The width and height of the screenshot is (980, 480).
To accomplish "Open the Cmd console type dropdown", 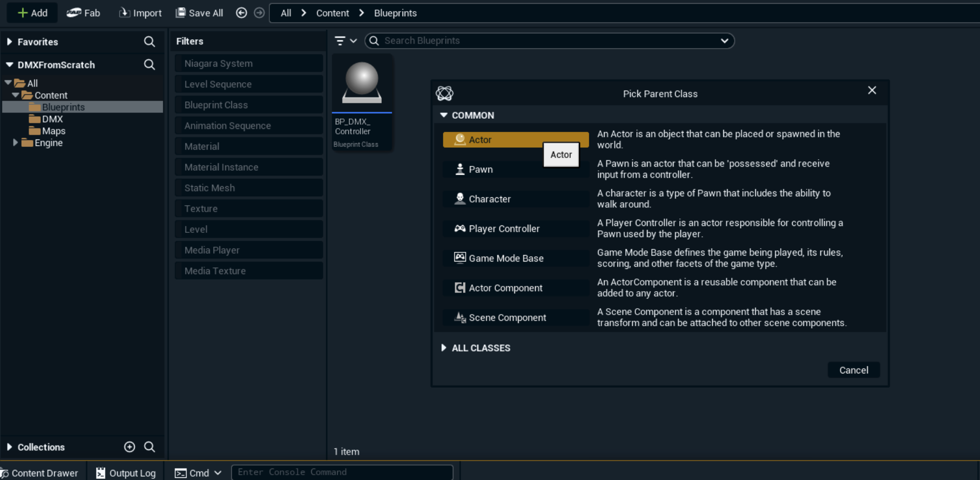I will [198, 473].
